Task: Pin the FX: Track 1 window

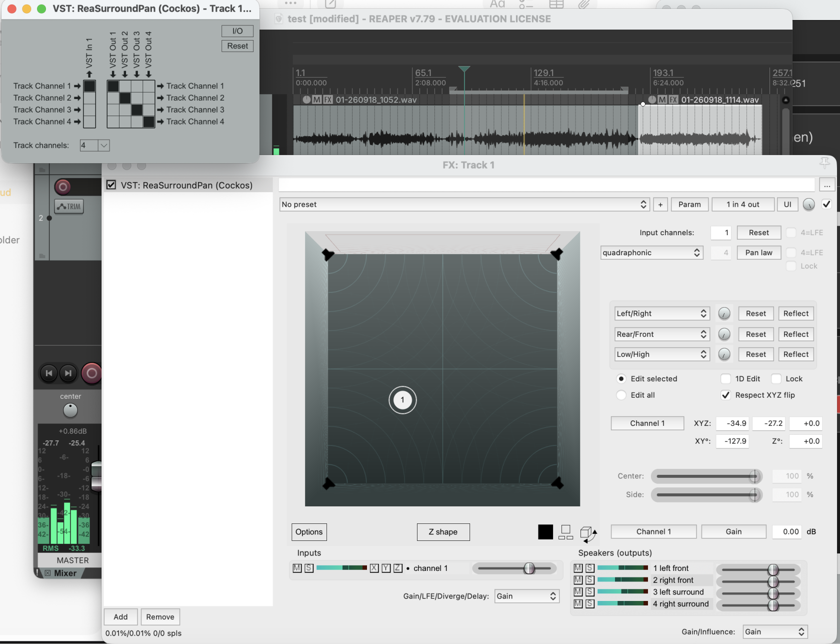Action: [824, 163]
